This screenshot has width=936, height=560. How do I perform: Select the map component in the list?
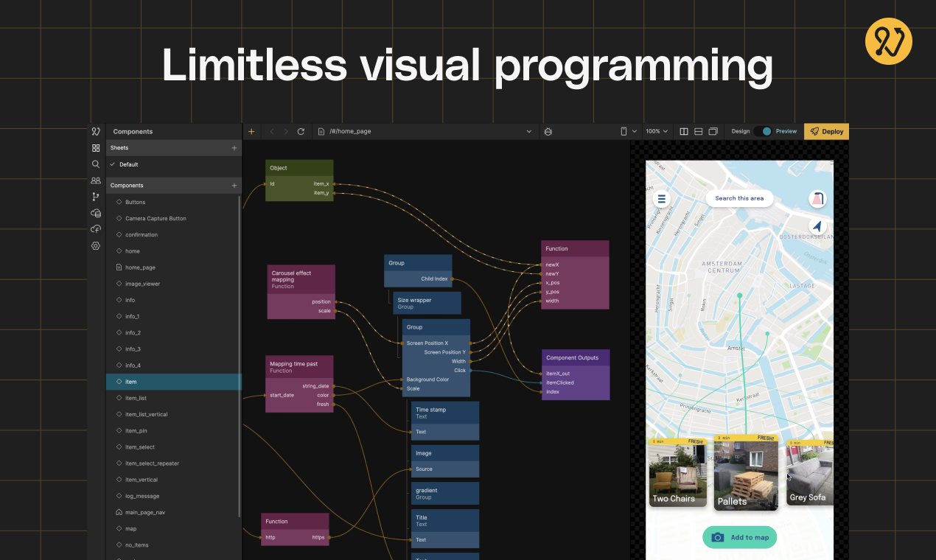click(x=175, y=528)
